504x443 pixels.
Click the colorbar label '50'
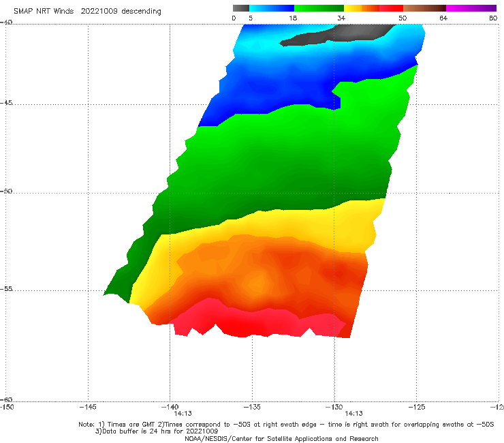point(403,18)
